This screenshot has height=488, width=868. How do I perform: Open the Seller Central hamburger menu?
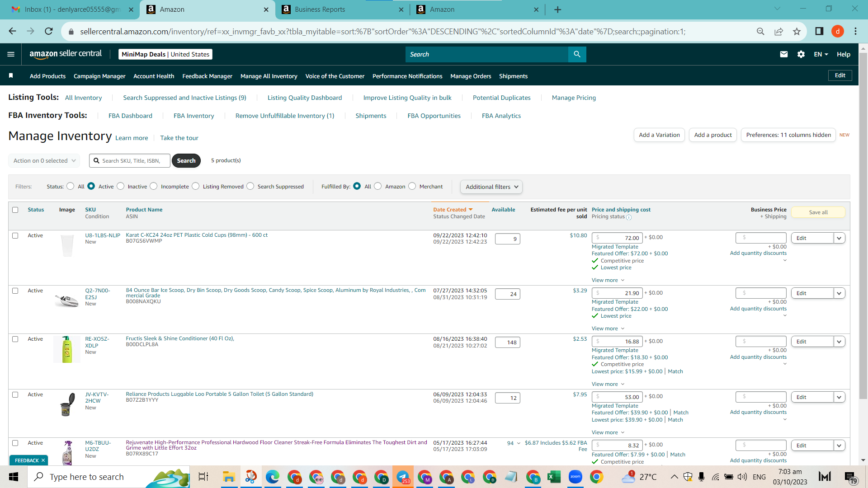point(11,54)
